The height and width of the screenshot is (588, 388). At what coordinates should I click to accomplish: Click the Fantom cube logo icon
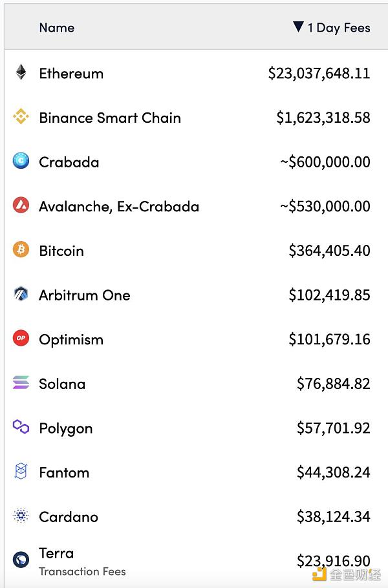(21, 472)
